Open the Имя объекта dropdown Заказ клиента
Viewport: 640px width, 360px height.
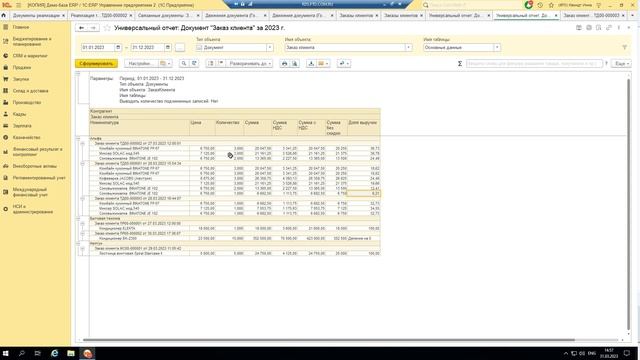(408, 47)
